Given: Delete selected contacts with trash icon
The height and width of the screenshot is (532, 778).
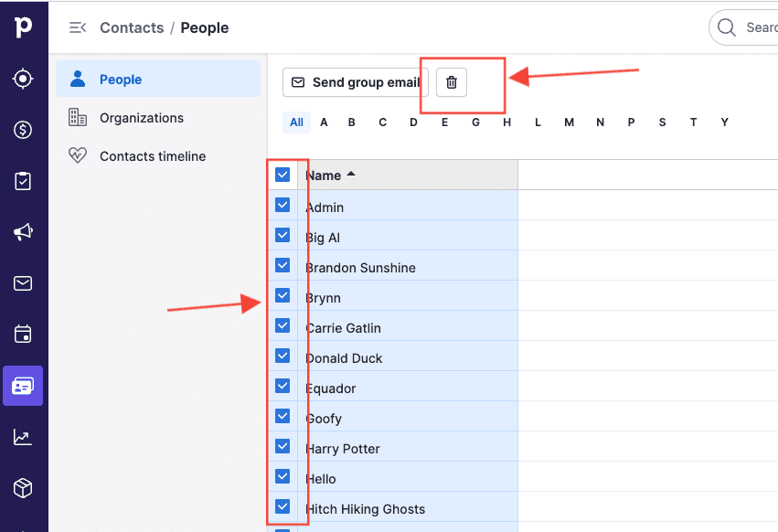Looking at the screenshot, I should 451,82.
